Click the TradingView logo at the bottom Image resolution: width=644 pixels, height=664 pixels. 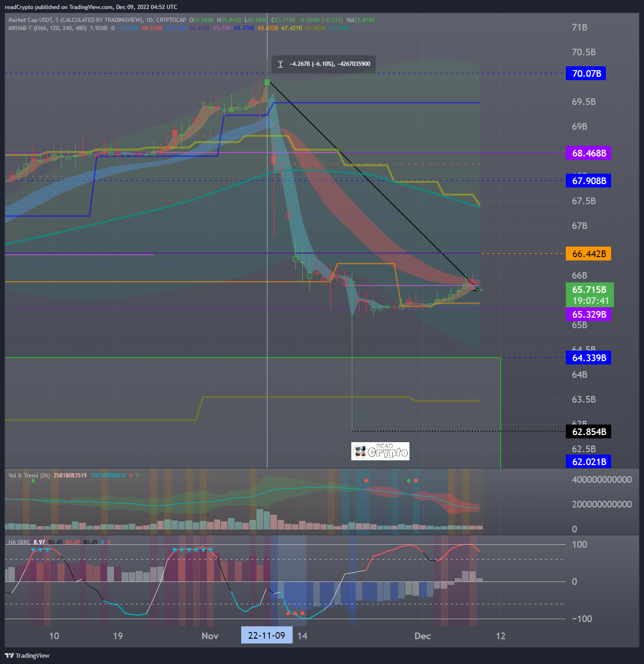27,655
